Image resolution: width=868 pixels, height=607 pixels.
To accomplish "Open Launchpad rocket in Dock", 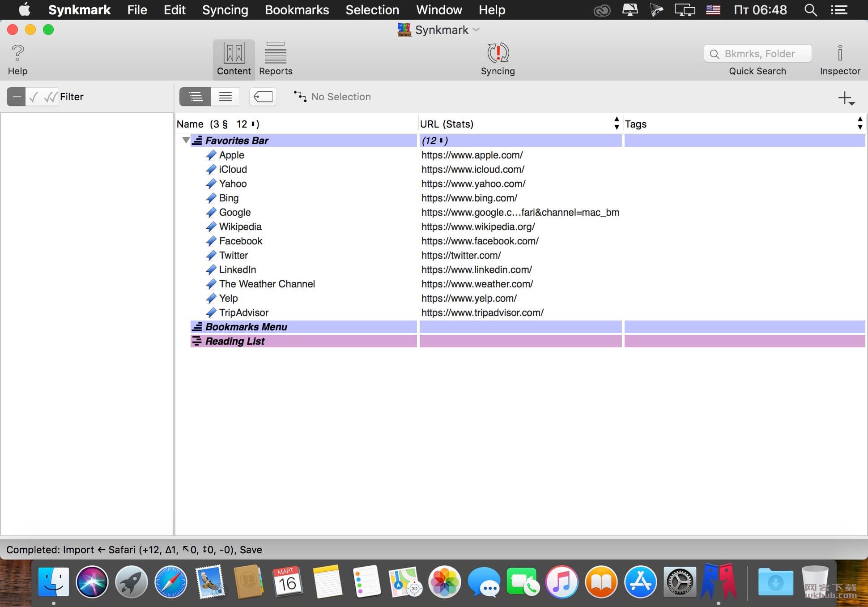I will click(131, 582).
